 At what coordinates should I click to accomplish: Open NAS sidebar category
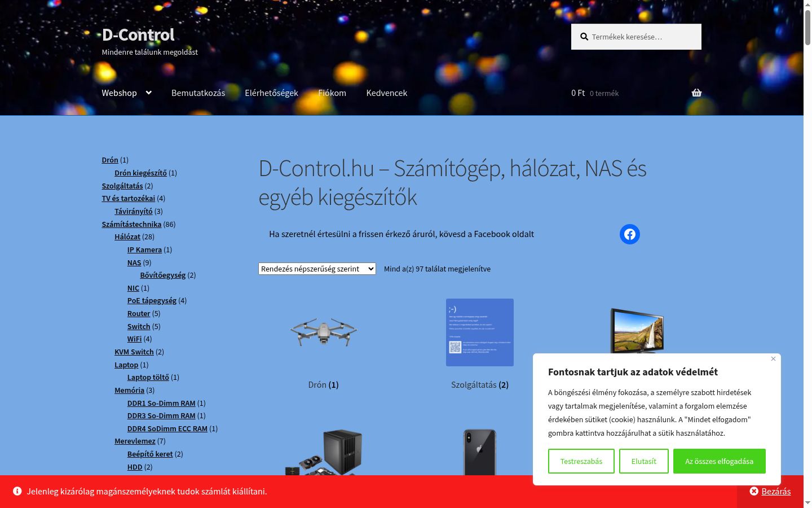click(134, 262)
